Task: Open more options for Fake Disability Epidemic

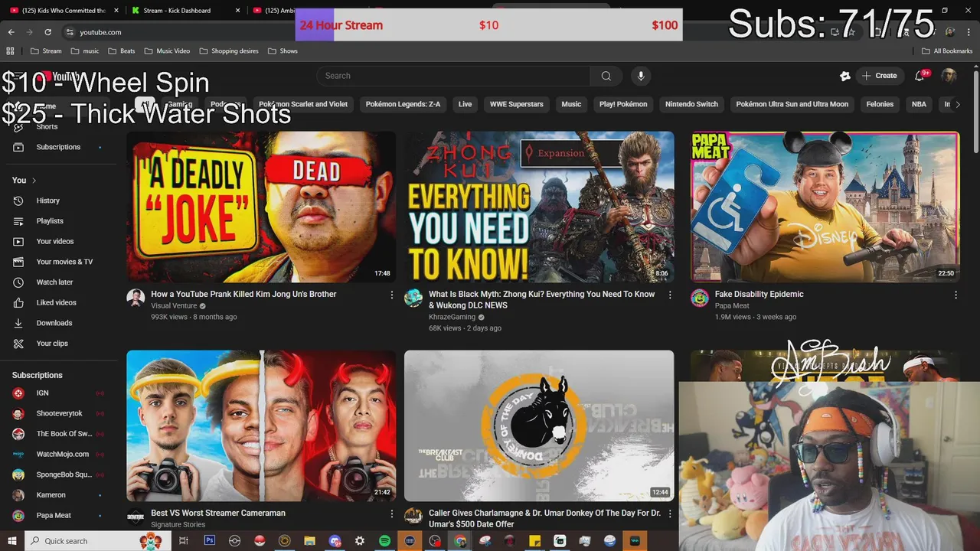Action: click(955, 295)
